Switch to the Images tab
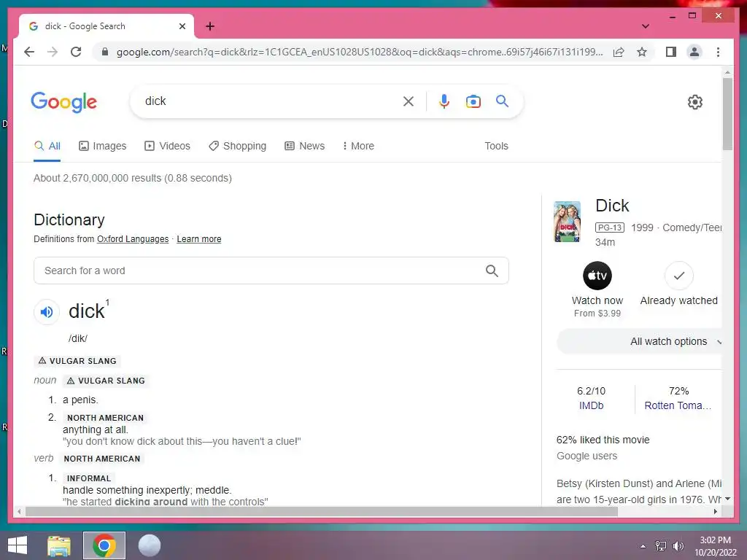Image resolution: width=747 pixels, height=560 pixels. tap(102, 146)
